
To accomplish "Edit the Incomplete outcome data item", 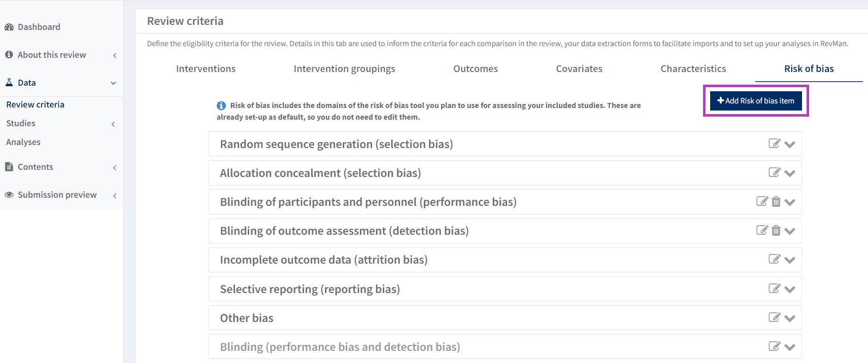I will click(x=774, y=259).
